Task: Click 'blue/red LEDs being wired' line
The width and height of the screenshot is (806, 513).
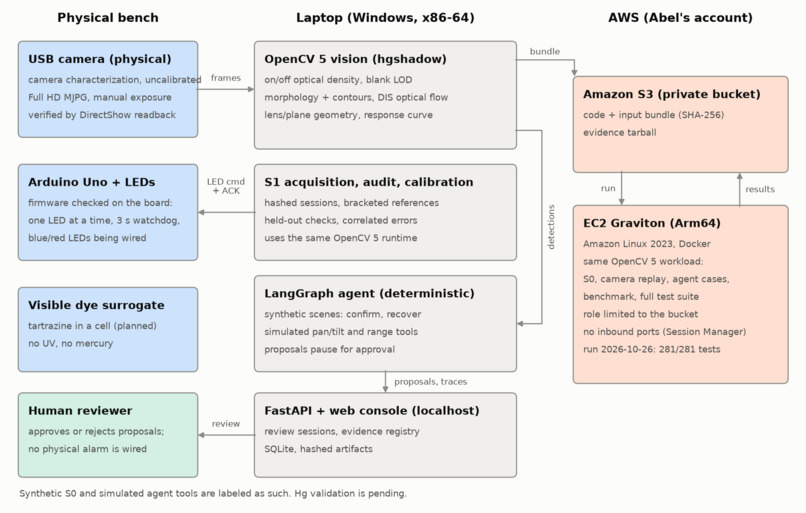Action: (87, 237)
